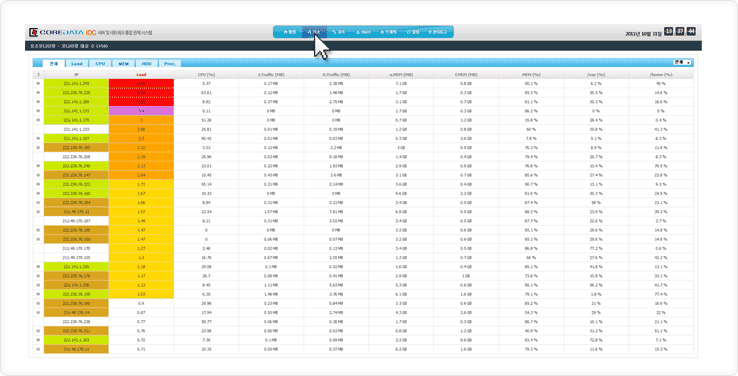Click the red load cell in first row
738x376 pixels.
141,83
